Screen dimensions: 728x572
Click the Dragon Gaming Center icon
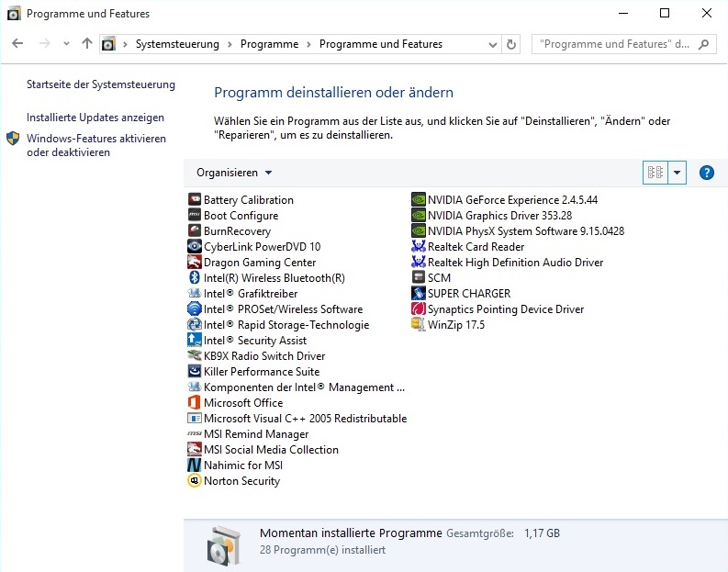tap(194, 263)
